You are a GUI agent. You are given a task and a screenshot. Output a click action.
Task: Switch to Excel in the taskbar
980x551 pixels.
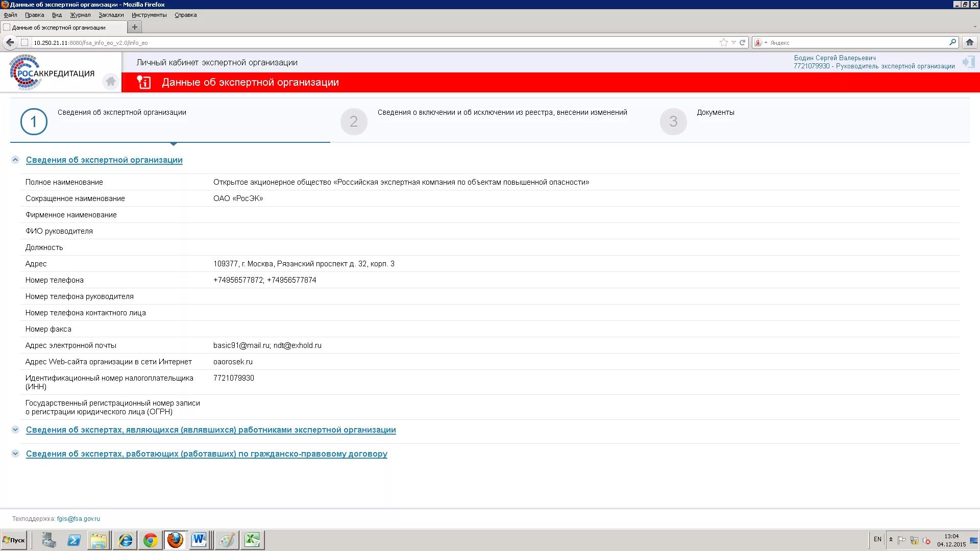coord(252,540)
